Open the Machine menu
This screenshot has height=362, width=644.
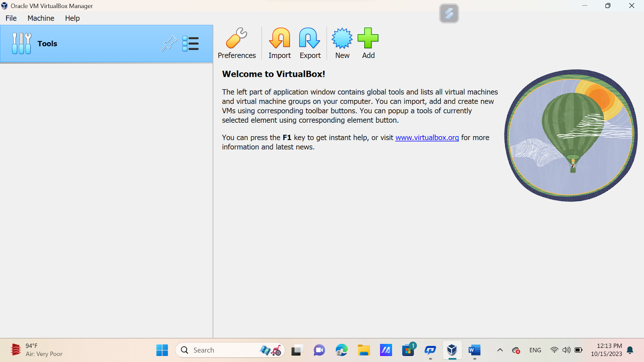[41, 18]
